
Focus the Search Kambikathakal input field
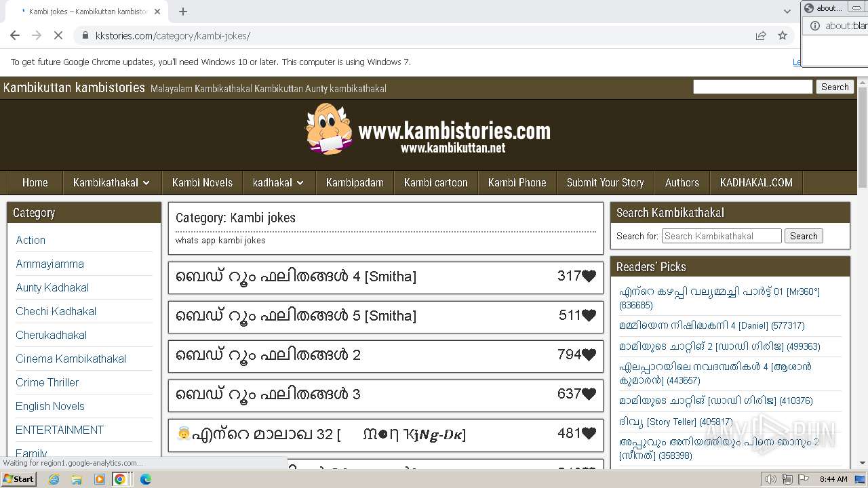click(722, 236)
